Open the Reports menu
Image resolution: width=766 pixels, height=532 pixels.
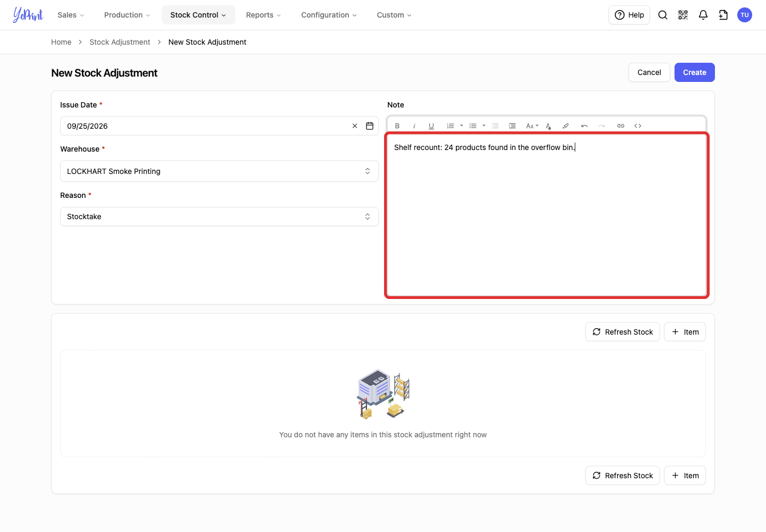263,15
